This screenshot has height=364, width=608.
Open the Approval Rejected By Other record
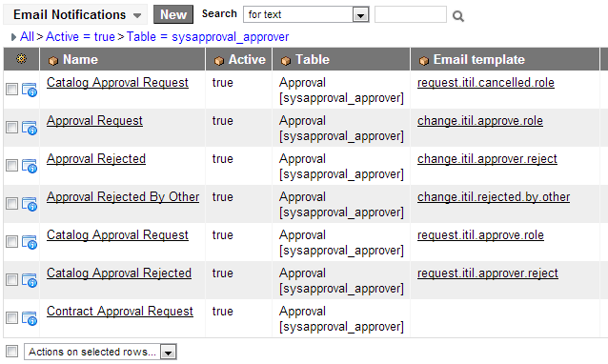click(123, 197)
